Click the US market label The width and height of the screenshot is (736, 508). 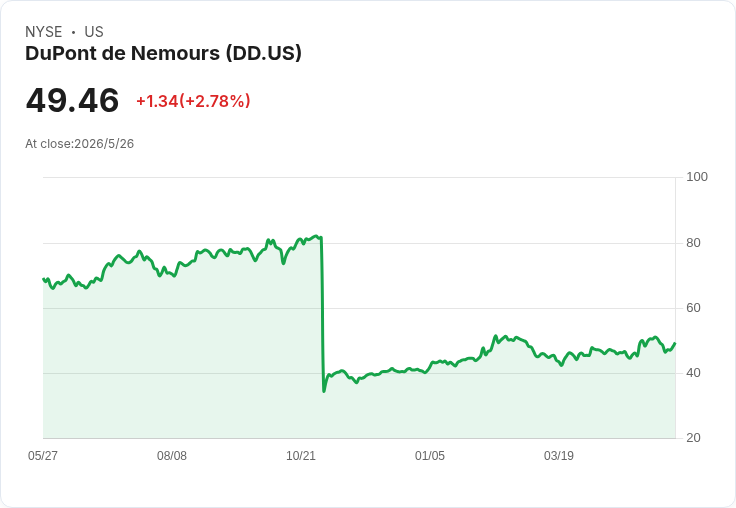94,32
